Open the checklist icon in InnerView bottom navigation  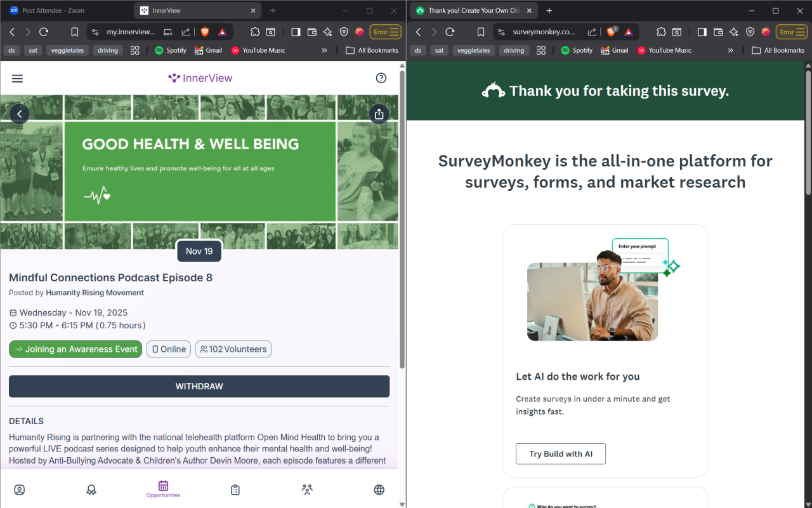coord(235,490)
